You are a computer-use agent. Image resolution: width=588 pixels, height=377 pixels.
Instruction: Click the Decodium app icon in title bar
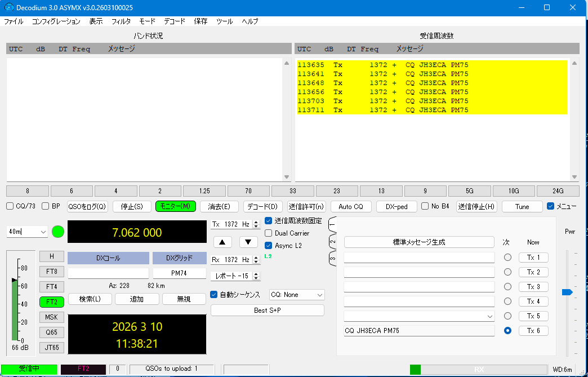point(8,7)
